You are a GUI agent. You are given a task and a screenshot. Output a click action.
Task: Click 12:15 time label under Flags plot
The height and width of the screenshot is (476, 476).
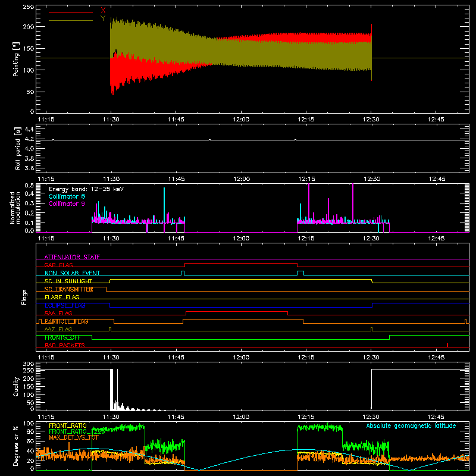306,358
